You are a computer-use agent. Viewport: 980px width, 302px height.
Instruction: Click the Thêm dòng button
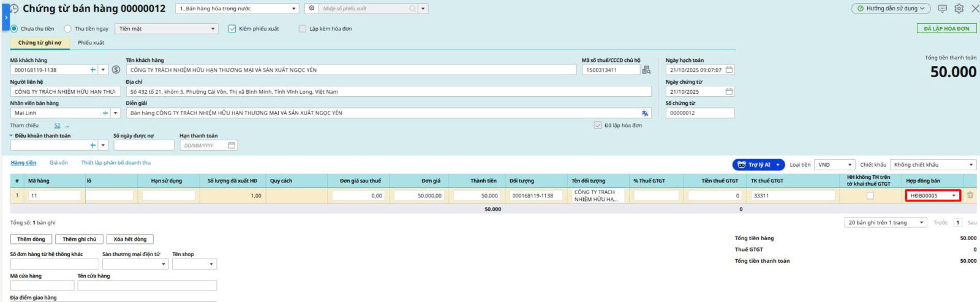click(x=31, y=240)
